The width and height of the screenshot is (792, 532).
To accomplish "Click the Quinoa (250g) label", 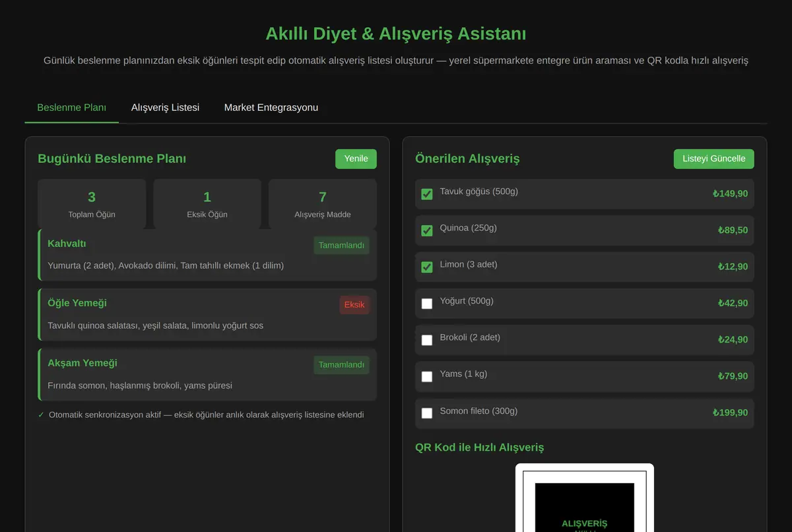I will pos(469,228).
